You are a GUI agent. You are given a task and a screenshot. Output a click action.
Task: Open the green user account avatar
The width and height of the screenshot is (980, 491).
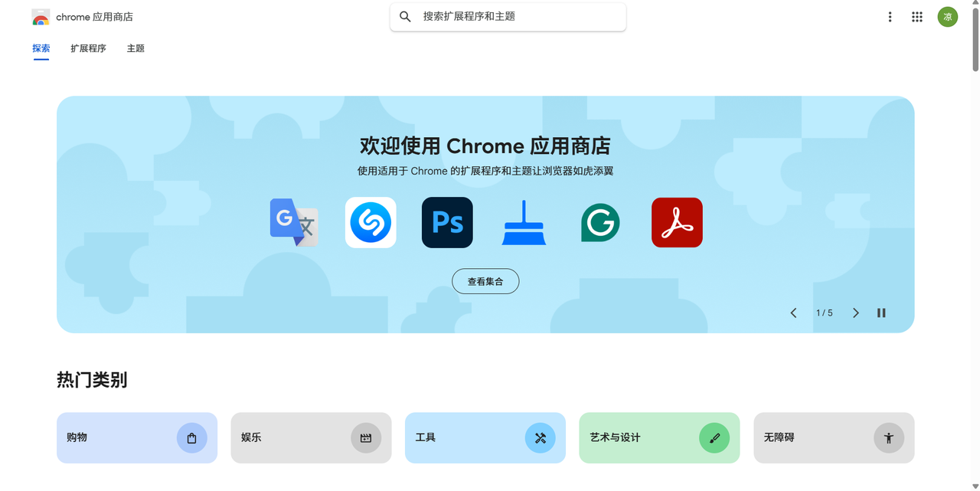(947, 17)
